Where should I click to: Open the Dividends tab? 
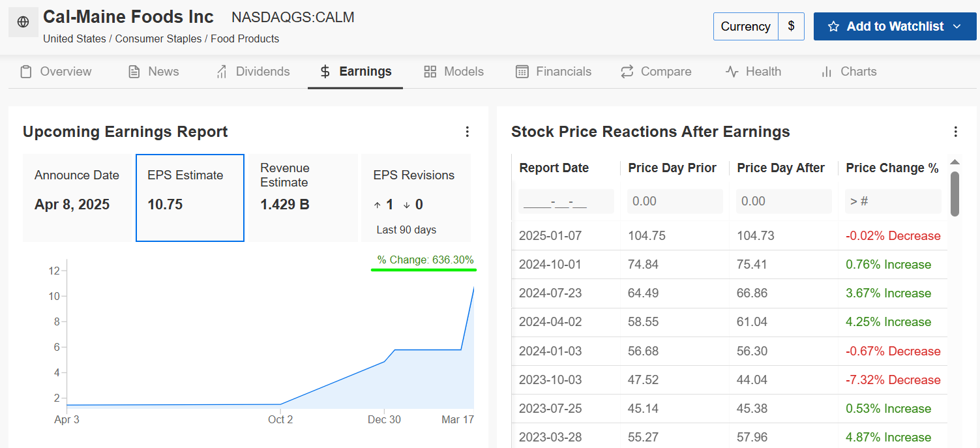(x=253, y=72)
